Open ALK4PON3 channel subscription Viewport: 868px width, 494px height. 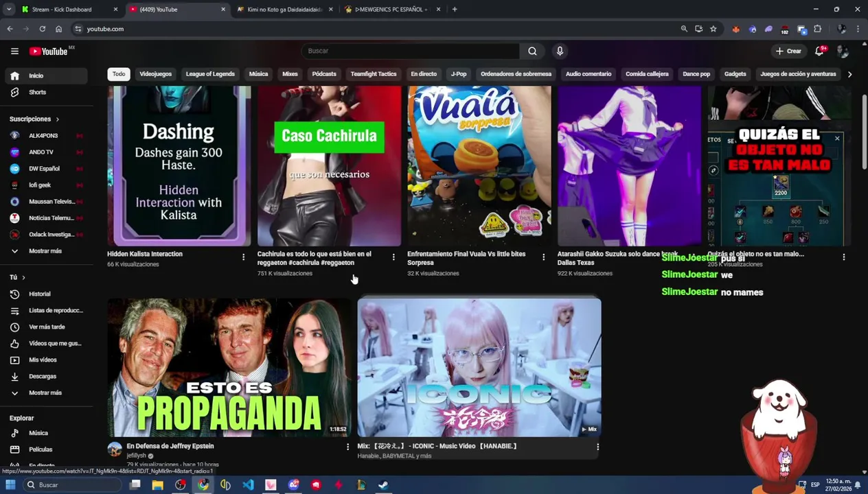45,136
